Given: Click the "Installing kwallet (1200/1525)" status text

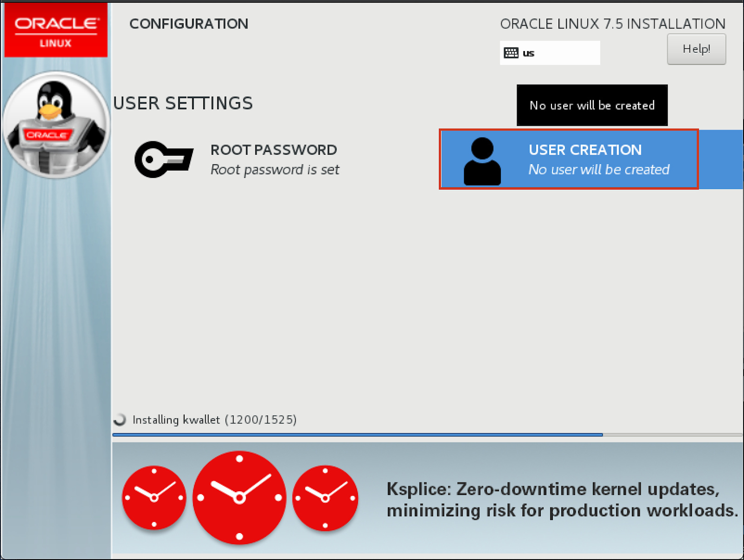Looking at the screenshot, I should coord(214,420).
